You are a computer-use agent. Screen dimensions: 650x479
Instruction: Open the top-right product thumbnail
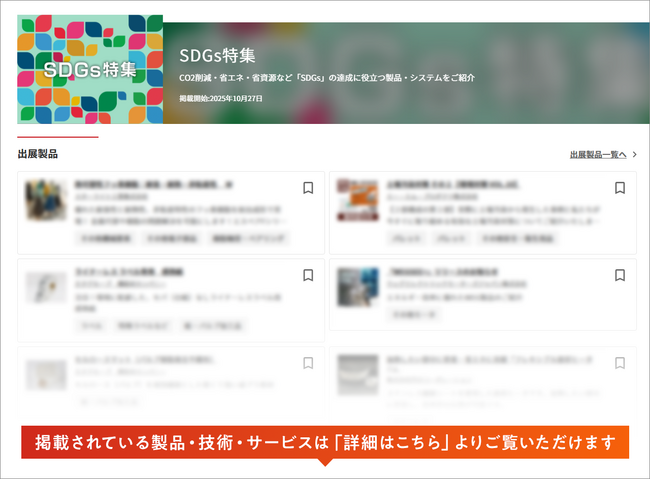(x=357, y=200)
